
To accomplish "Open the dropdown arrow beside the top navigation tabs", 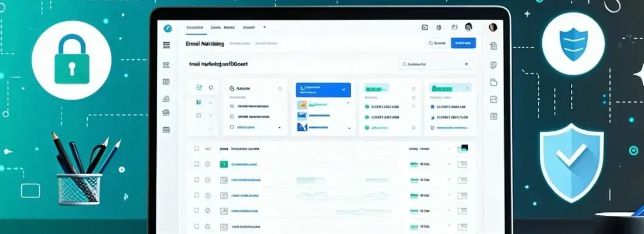I will click(265, 28).
